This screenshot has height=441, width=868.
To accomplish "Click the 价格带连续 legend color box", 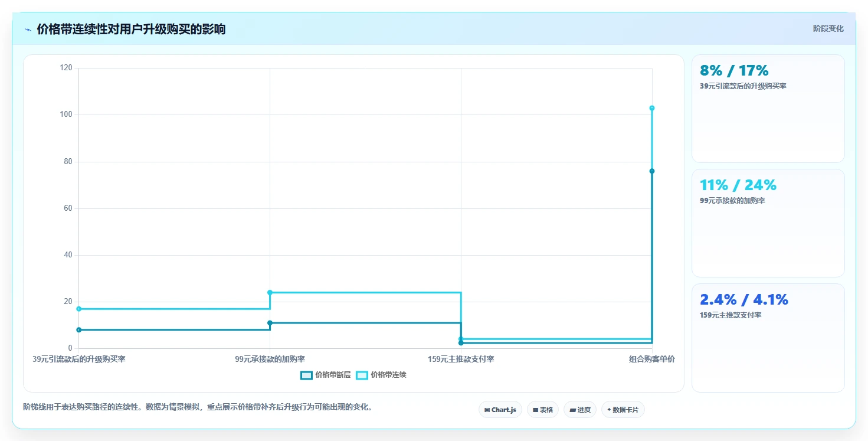I will coord(362,375).
